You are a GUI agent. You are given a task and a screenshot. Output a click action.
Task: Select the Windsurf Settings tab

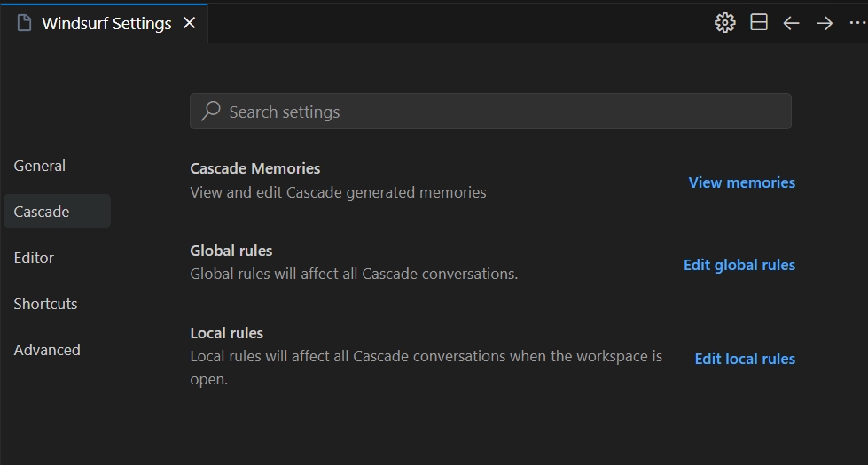coord(106,24)
